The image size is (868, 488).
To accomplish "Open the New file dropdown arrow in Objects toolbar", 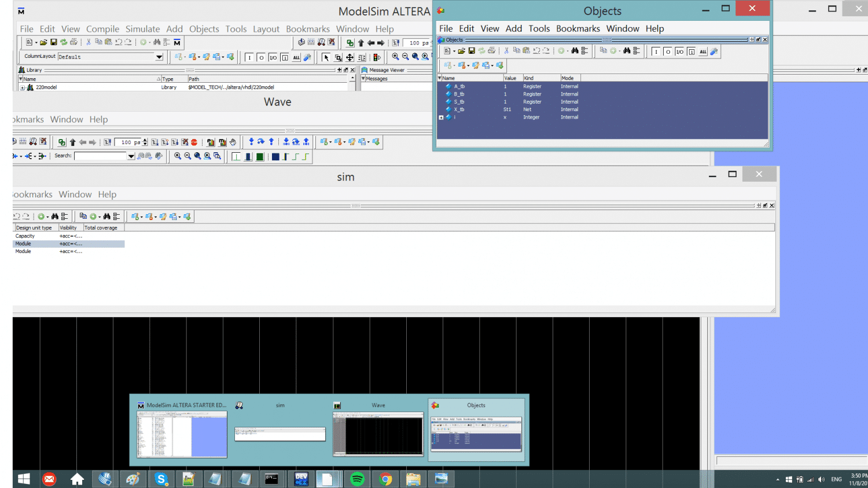I will coord(454,51).
